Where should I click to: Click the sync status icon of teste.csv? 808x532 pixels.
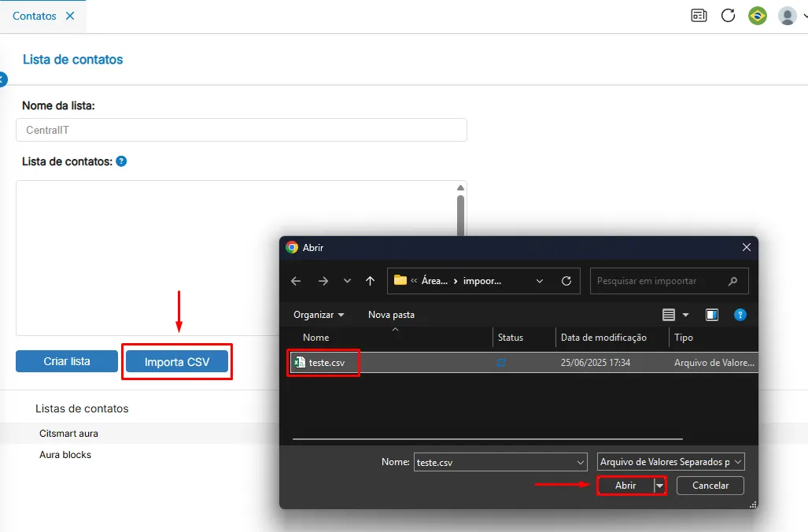[501, 363]
